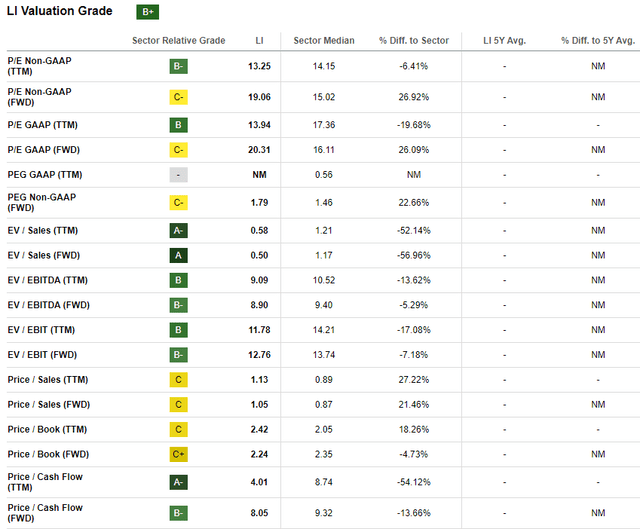The height and width of the screenshot is (529, 640).
Task: Click the LI value 19.06
Action: pos(259,97)
